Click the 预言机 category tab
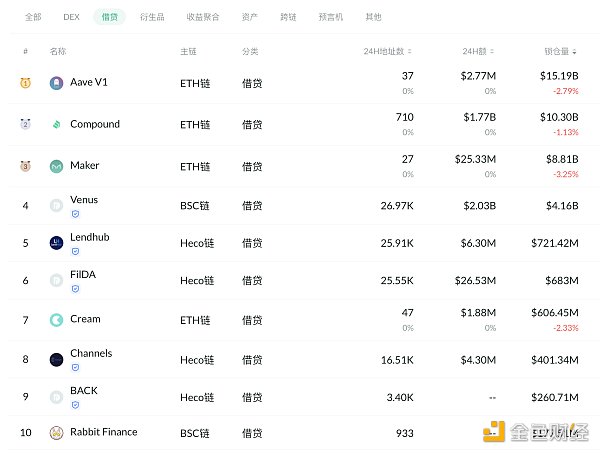This screenshot has width=600, height=453. click(331, 17)
